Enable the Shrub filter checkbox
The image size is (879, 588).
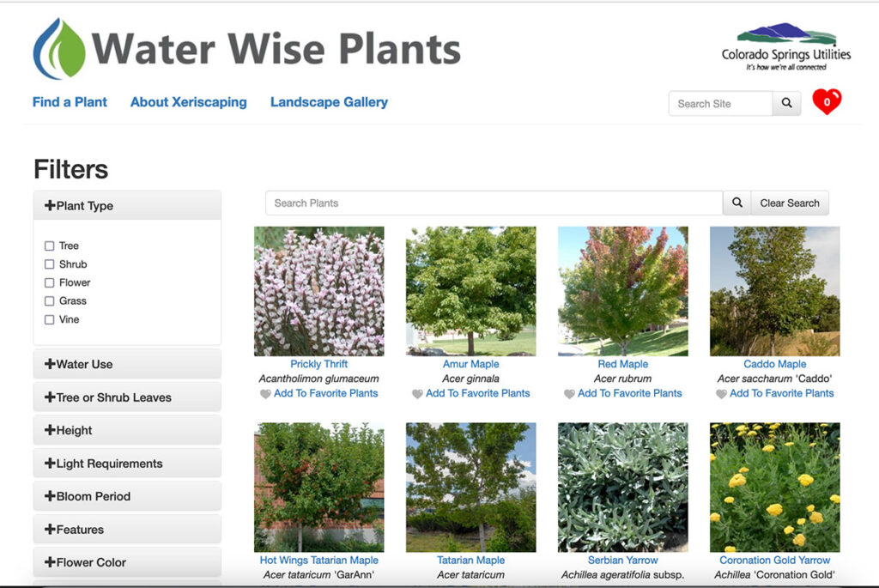pyautogui.click(x=50, y=264)
